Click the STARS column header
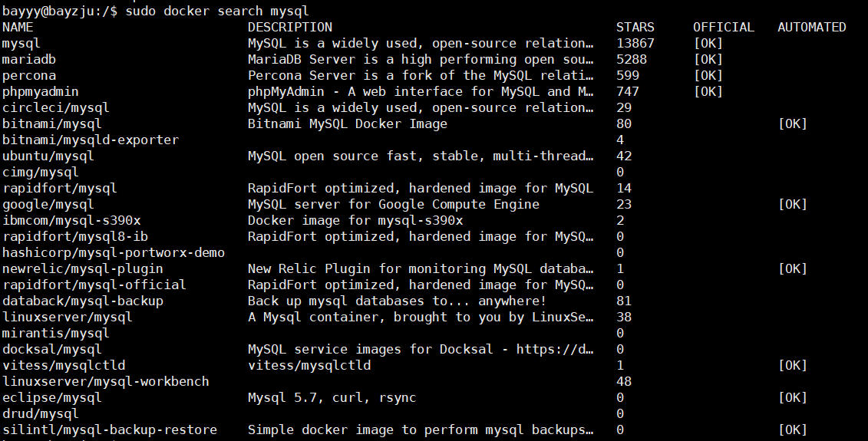 (635, 28)
